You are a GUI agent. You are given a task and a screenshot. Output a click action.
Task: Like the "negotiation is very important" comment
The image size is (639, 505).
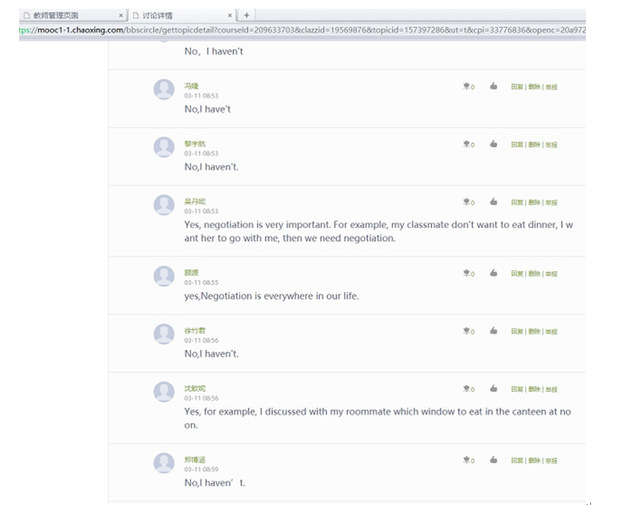click(494, 202)
